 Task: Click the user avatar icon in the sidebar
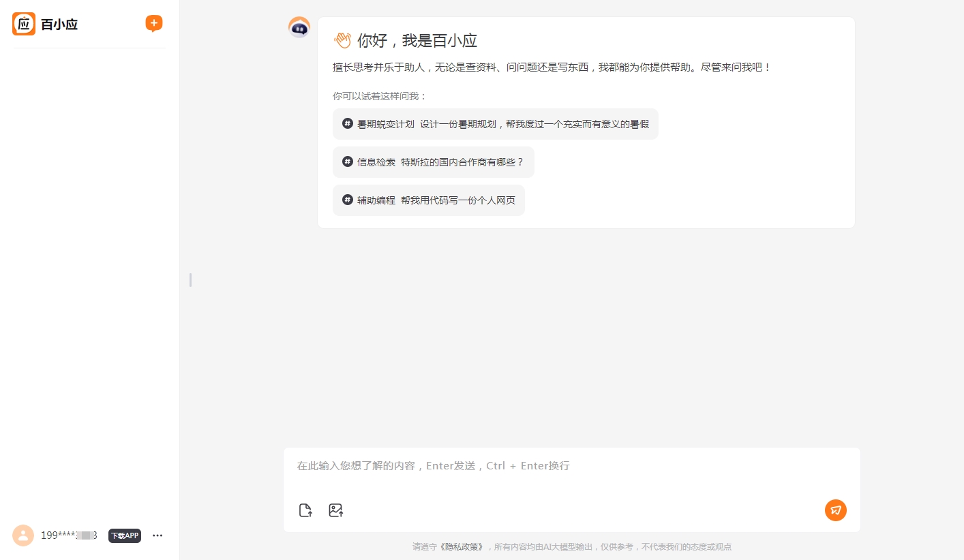tap(23, 535)
